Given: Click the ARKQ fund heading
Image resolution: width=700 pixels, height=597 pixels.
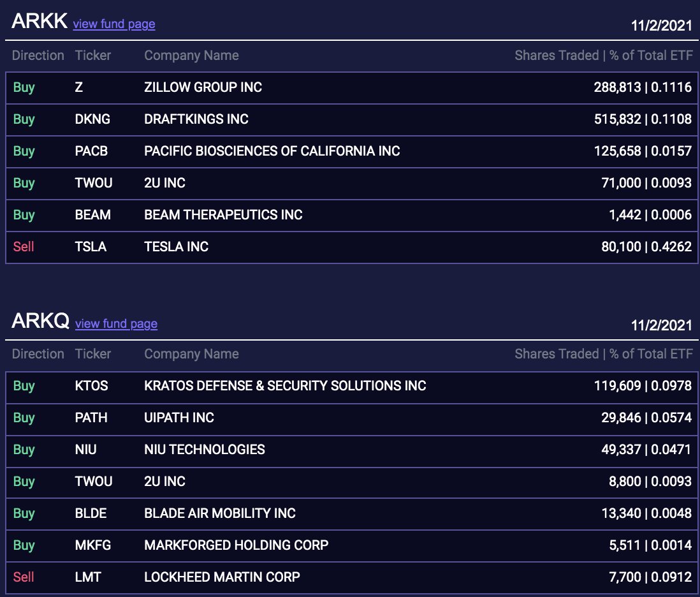Looking at the screenshot, I should coord(40,321).
